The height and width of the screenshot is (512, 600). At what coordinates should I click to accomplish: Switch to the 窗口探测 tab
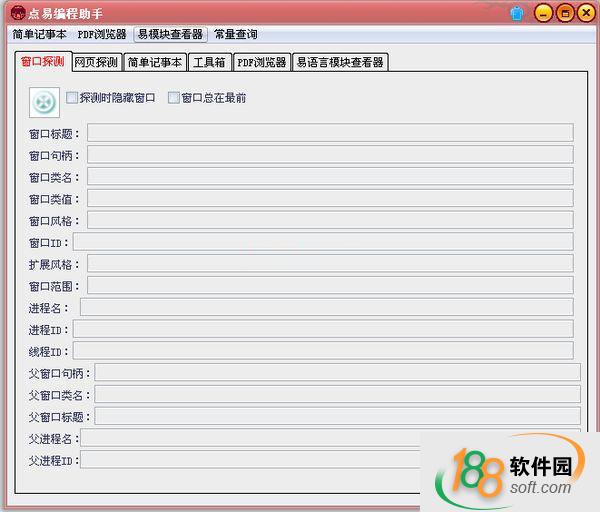click(x=43, y=62)
